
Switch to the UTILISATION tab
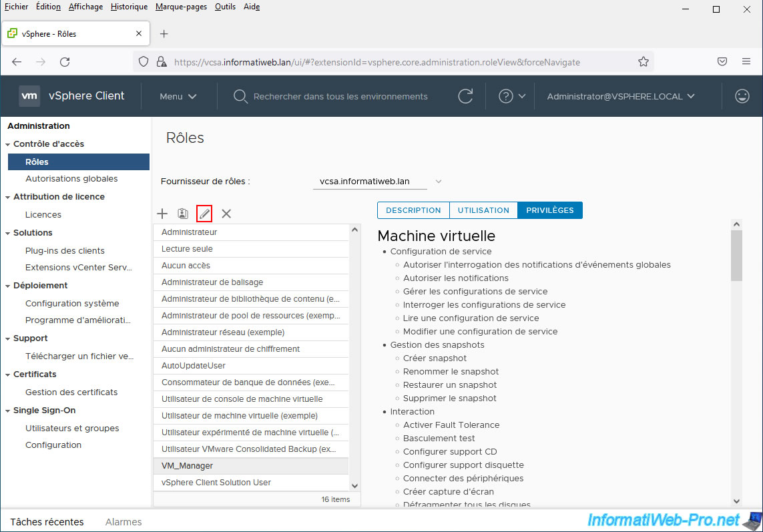pyautogui.click(x=484, y=210)
